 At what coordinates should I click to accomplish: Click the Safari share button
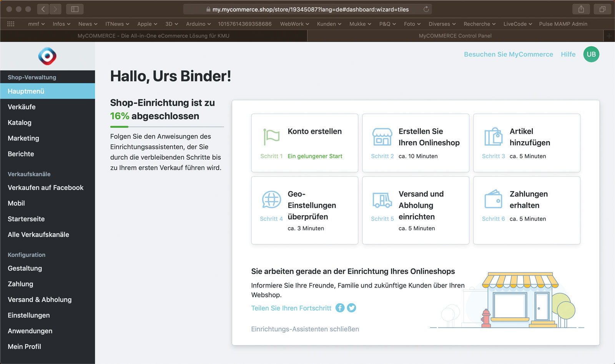pyautogui.click(x=581, y=9)
